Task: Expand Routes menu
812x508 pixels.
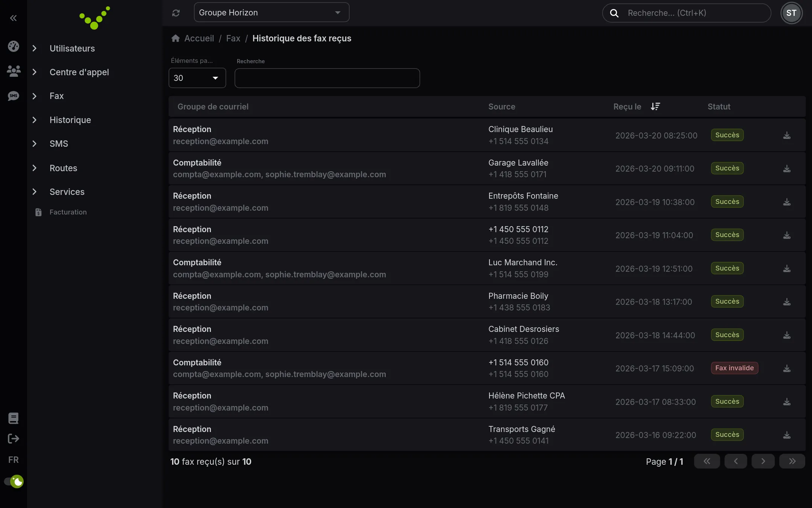Action: point(63,168)
